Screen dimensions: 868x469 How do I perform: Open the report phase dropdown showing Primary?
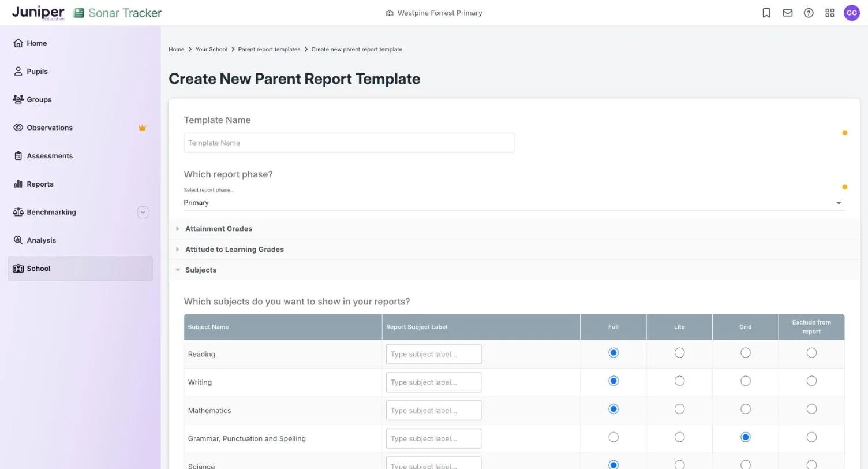pyautogui.click(x=514, y=203)
